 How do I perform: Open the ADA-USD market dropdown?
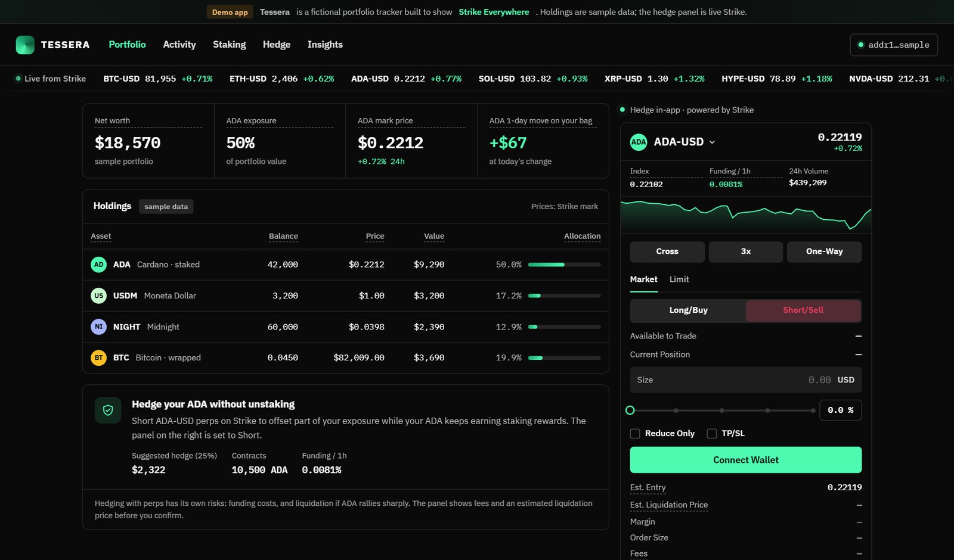point(684,142)
